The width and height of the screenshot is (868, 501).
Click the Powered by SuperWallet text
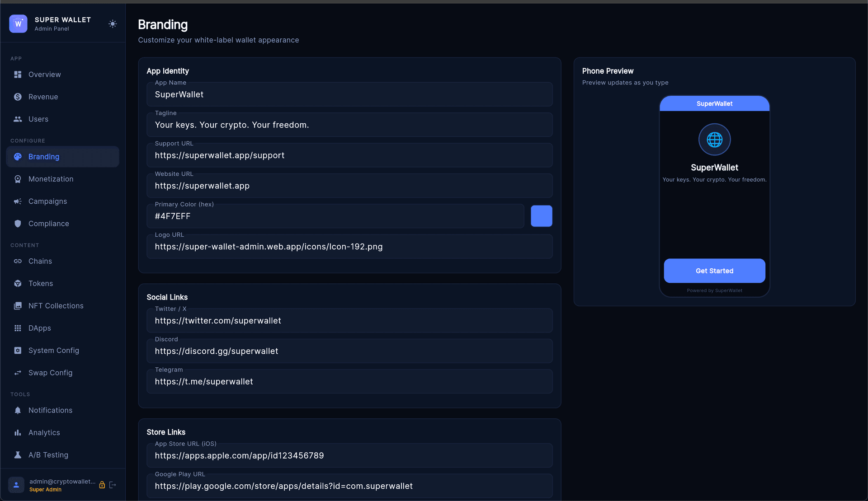(x=714, y=290)
